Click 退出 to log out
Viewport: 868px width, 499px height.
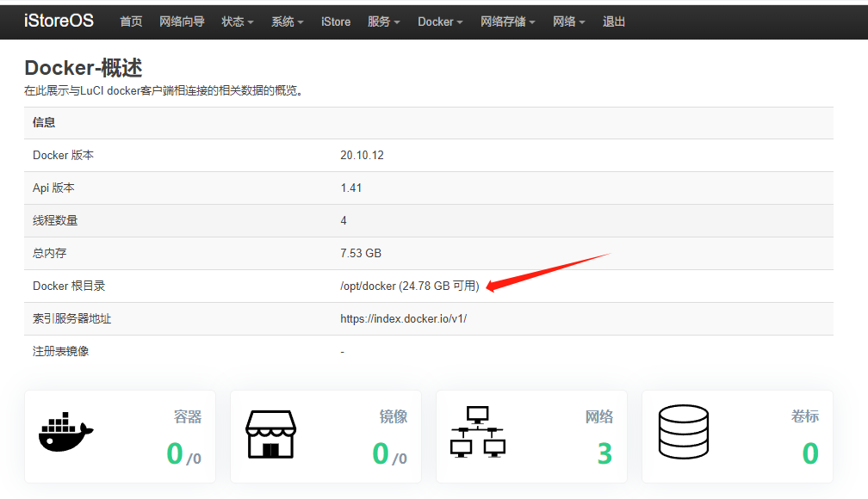click(614, 22)
